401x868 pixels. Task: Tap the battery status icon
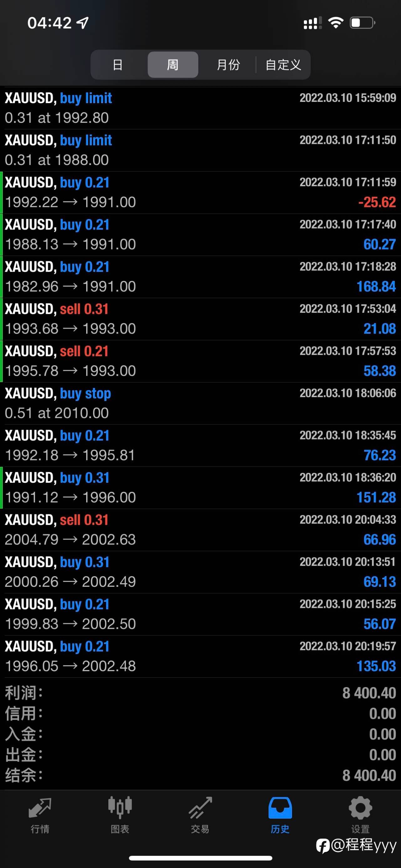click(362, 23)
